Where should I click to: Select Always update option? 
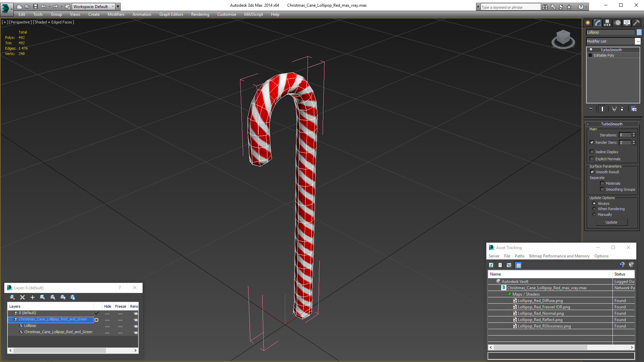594,203
